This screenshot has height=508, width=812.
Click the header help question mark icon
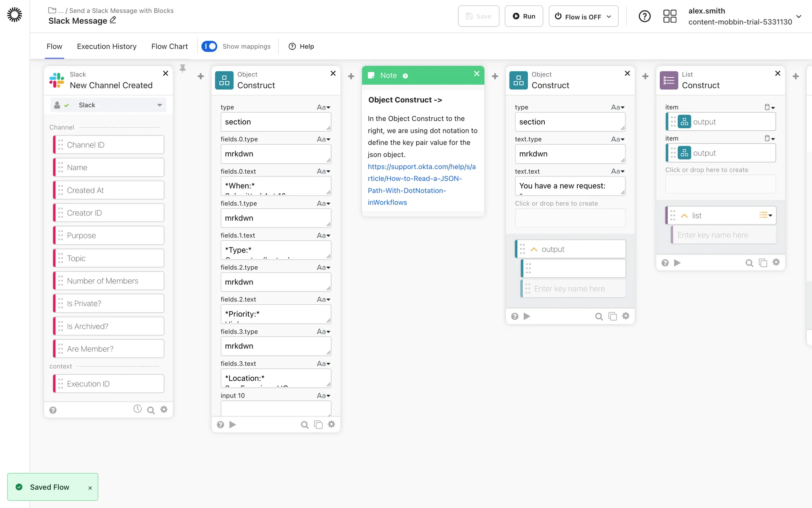tap(645, 17)
